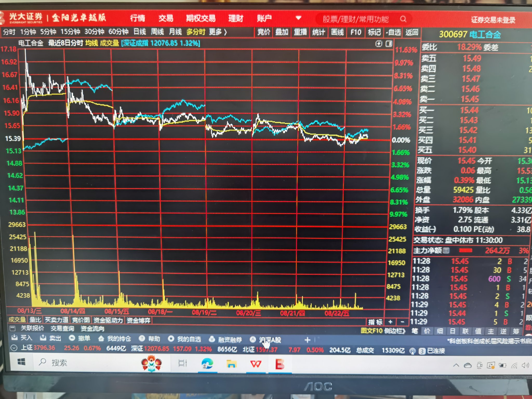Open the 交易 menu
Screen dimensions: 532x399
pos(166,18)
